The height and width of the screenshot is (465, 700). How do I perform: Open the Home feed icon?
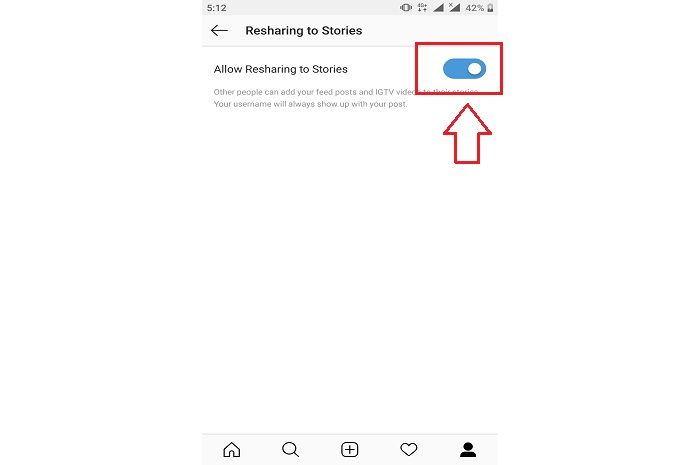point(231,449)
